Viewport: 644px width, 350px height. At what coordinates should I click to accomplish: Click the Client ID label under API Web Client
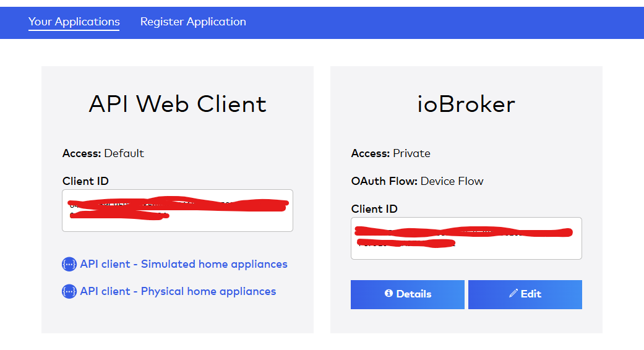pyautogui.click(x=85, y=181)
